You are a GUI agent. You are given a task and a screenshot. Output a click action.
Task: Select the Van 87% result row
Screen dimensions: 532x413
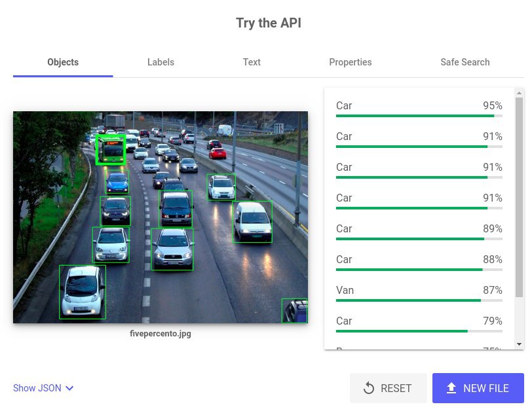[419, 293]
